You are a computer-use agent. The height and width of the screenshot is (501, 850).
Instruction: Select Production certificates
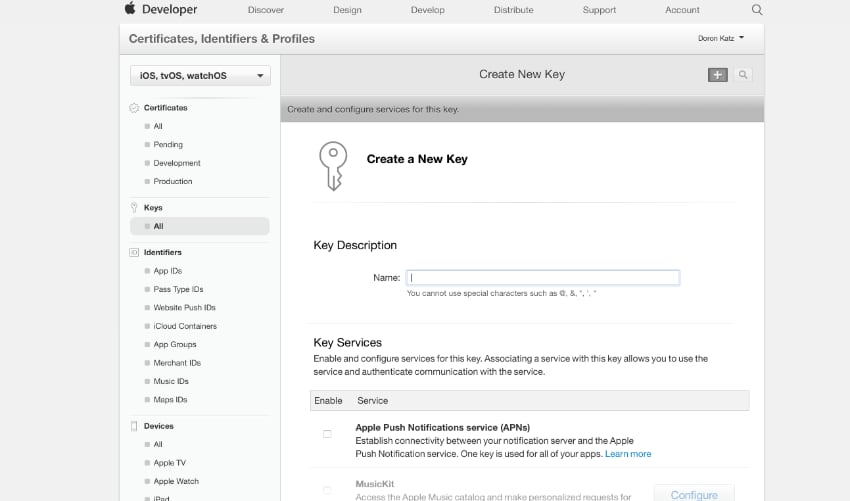[172, 182]
